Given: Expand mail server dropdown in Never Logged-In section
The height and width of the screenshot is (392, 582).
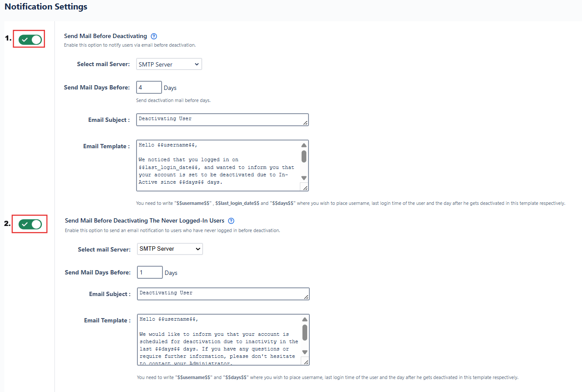Looking at the screenshot, I should pyautogui.click(x=170, y=249).
